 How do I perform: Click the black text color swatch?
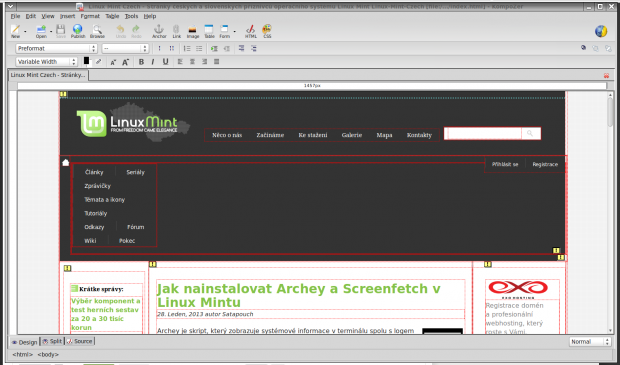(87, 61)
